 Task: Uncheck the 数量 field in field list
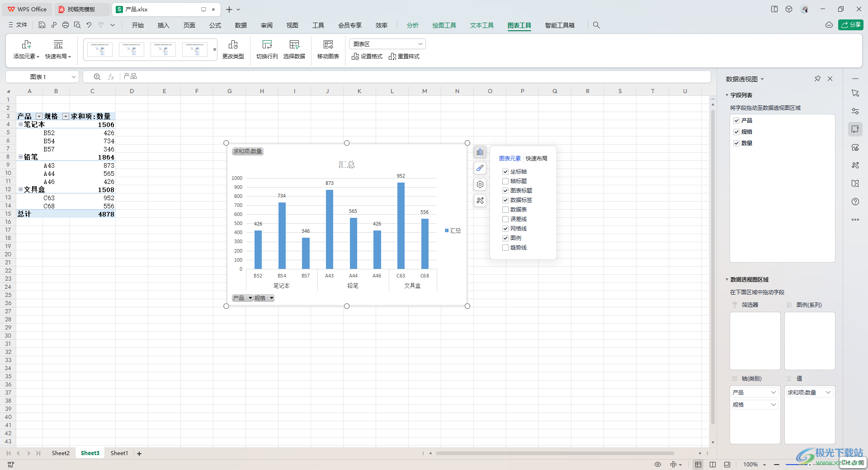tap(736, 143)
